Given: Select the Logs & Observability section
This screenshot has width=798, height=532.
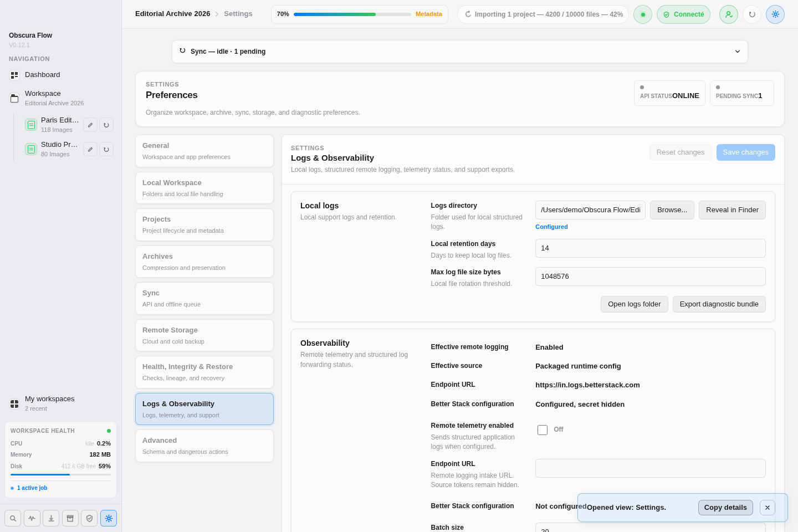Looking at the screenshot, I should click(x=204, y=409).
